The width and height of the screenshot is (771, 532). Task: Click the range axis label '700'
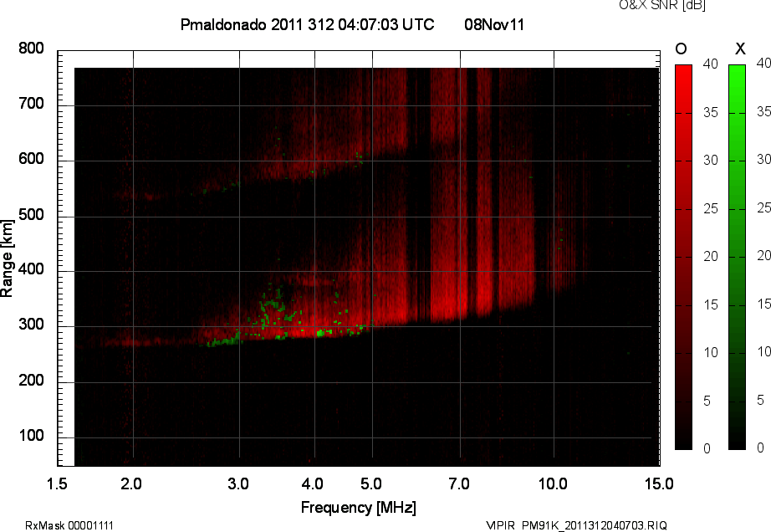pos(32,104)
